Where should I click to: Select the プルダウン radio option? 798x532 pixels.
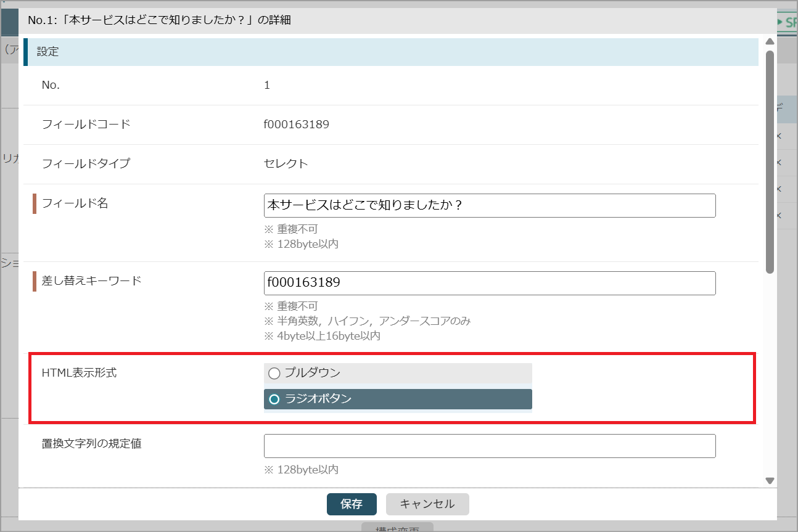274,374
